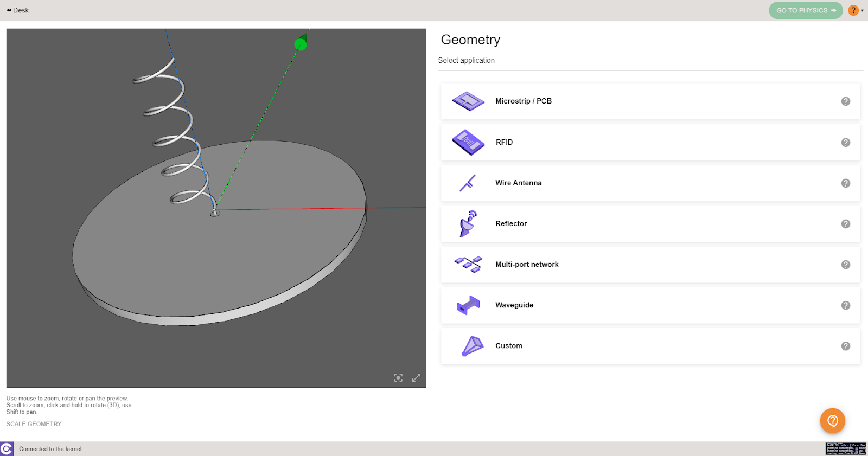Fit the 3D preview to view
The height and width of the screenshot is (456, 868).
(398, 378)
